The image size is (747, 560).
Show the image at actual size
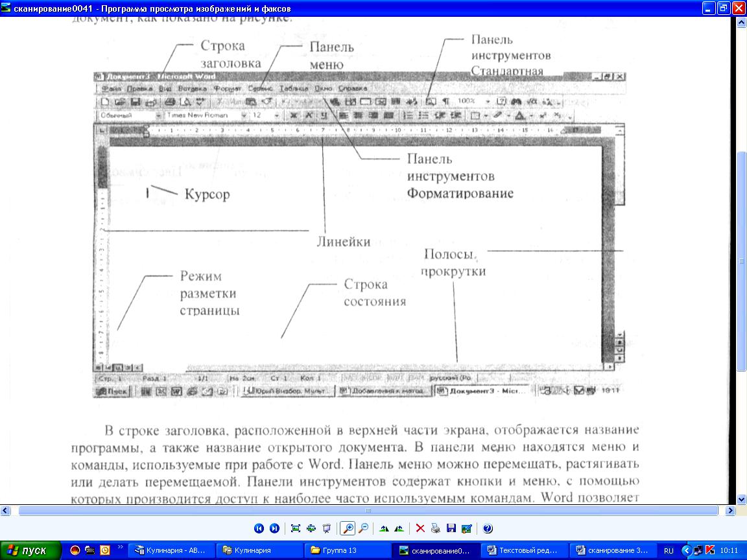coord(311,528)
